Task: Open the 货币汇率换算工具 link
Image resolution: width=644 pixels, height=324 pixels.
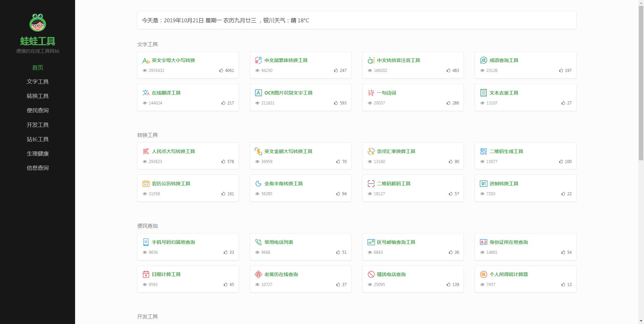Action: [396, 151]
